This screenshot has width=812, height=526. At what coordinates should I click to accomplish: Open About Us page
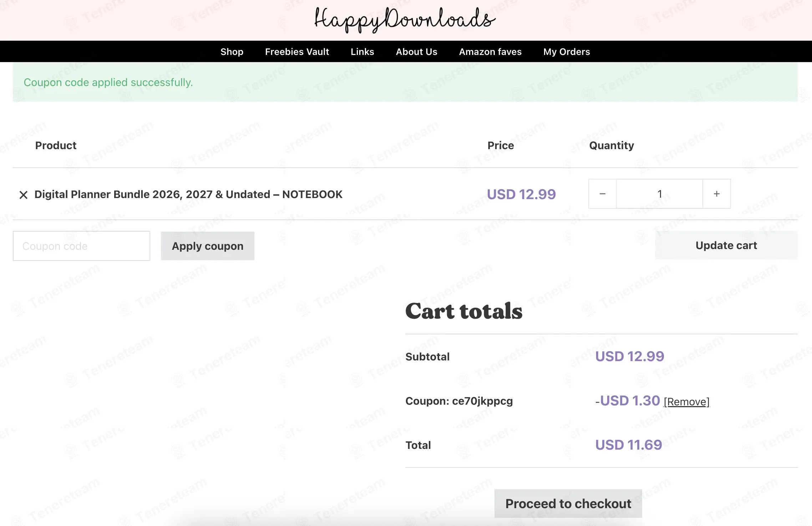[x=417, y=52]
